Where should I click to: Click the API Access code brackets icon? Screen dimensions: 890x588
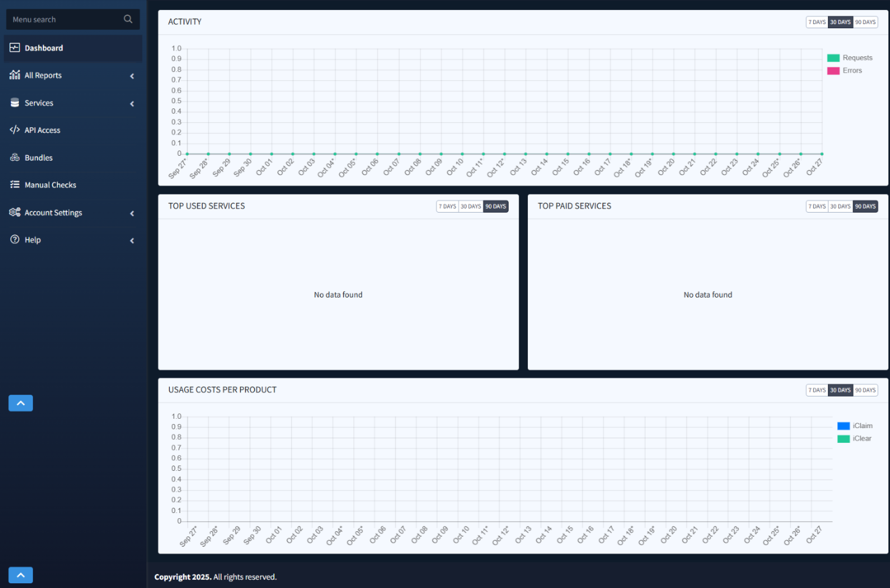(x=15, y=130)
